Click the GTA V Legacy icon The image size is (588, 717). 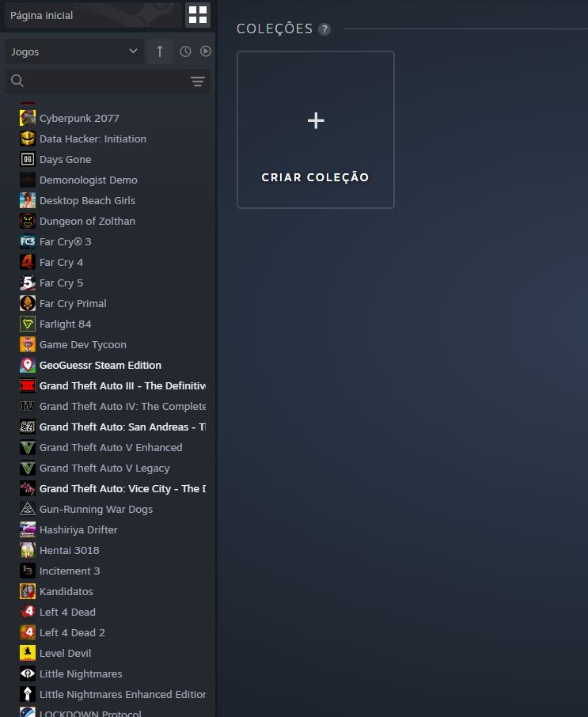point(28,468)
